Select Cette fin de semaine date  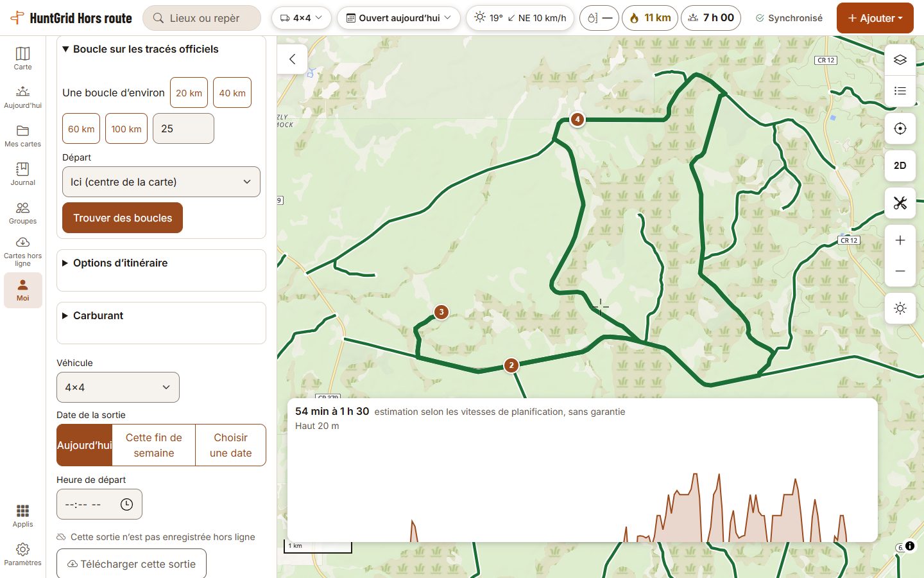[x=154, y=445]
